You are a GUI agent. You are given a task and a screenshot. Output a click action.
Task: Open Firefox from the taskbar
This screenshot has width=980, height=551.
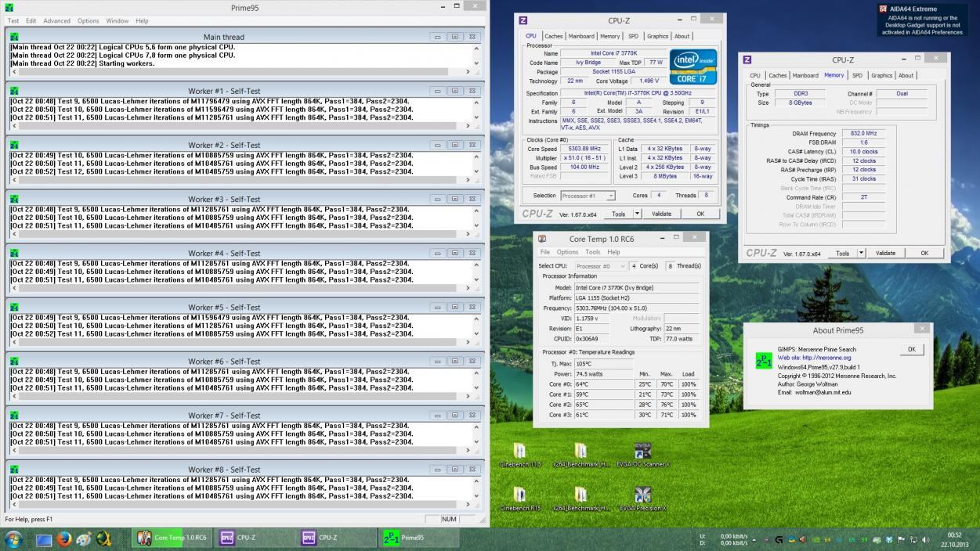(64, 538)
